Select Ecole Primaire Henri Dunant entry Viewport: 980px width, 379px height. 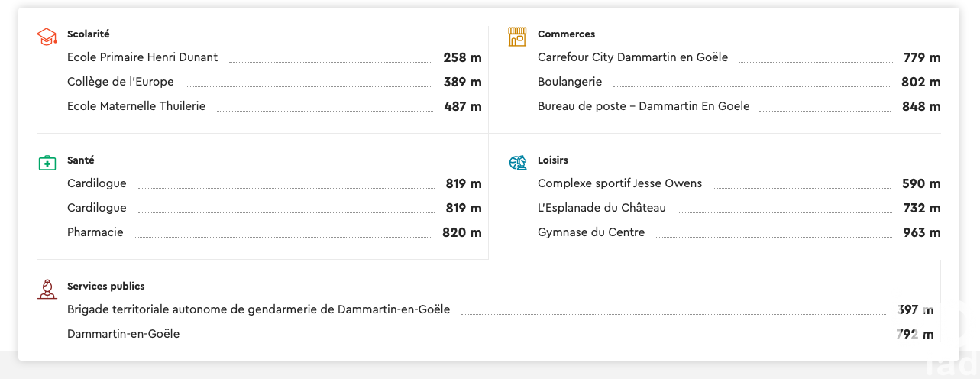pos(142,57)
